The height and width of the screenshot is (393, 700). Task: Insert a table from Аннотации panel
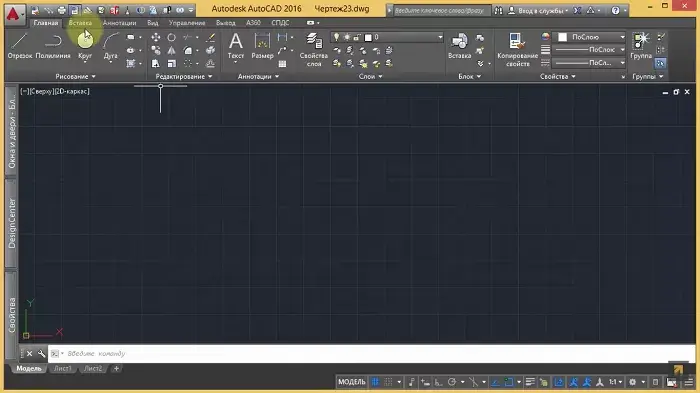tap(282, 64)
